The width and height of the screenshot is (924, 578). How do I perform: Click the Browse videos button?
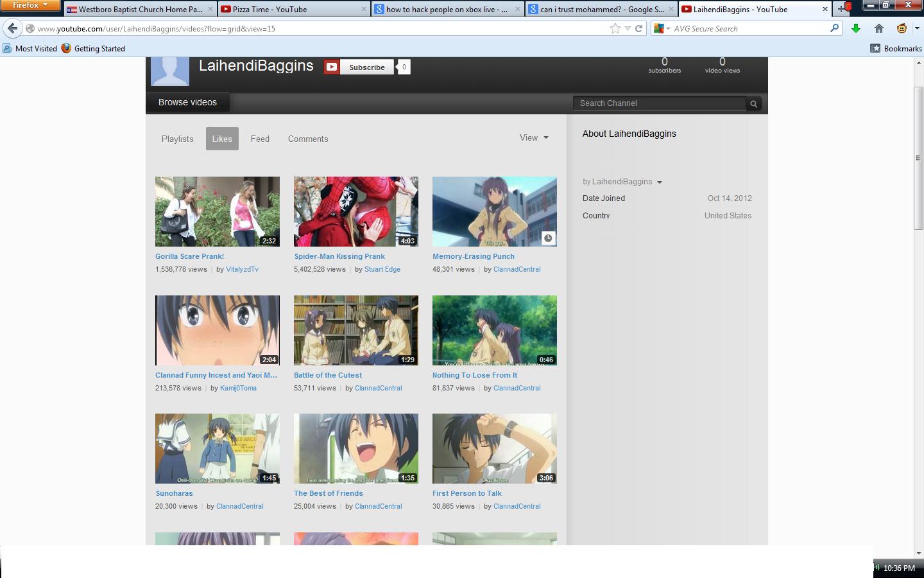(187, 102)
